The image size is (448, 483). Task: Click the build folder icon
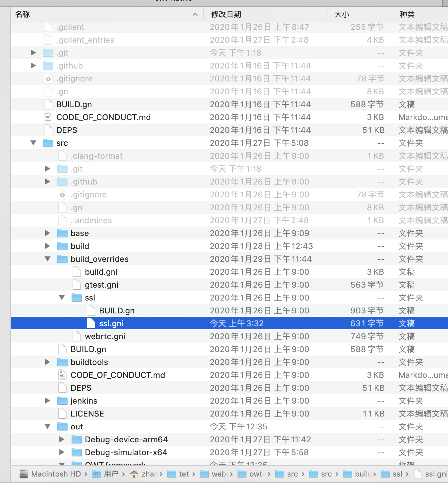point(62,246)
